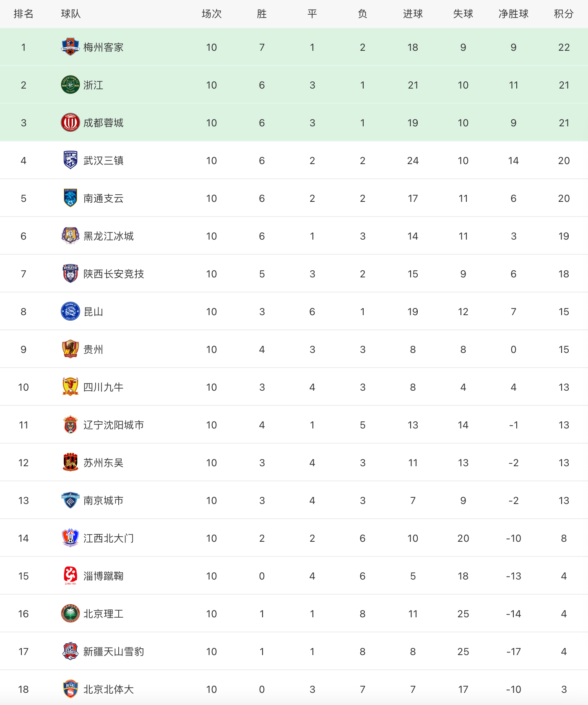The height and width of the screenshot is (705, 588).
Task: Sort table by 积分 column header
Action: pos(564,14)
